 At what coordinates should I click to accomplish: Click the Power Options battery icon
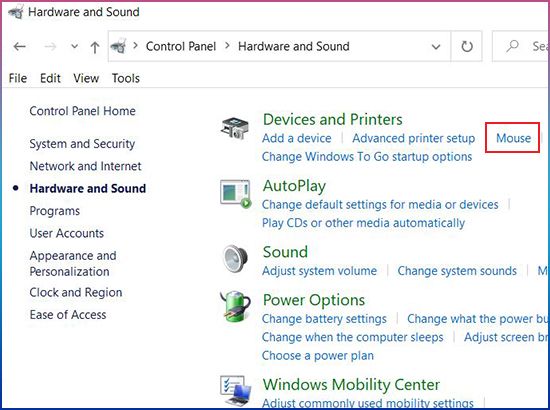coord(235,306)
